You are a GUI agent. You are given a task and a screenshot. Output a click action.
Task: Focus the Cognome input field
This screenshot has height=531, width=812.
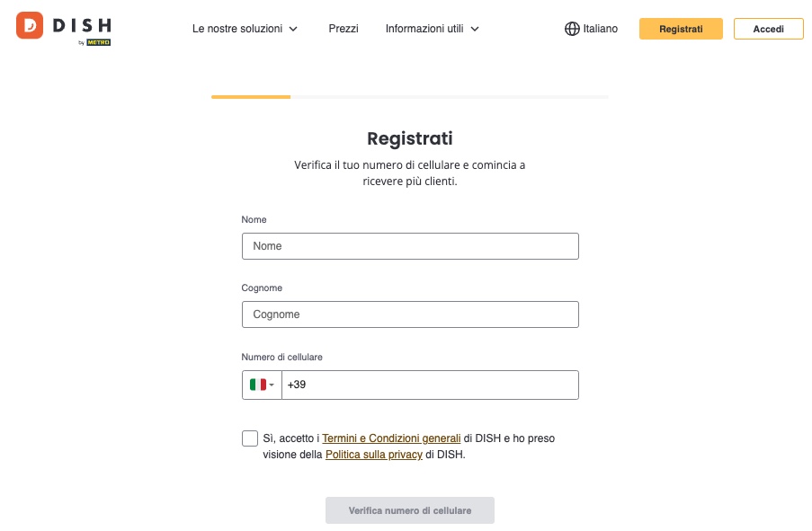410,314
